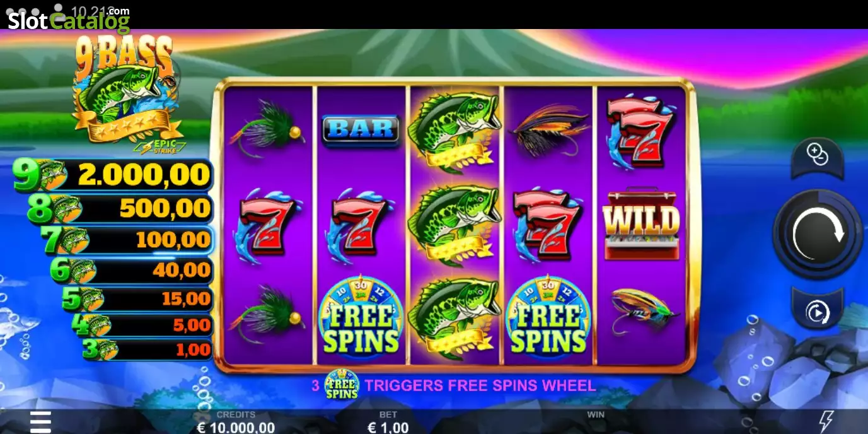Click the BET € 1,00 display
This screenshot has height=434, width=868.
[x=388, y=422]
